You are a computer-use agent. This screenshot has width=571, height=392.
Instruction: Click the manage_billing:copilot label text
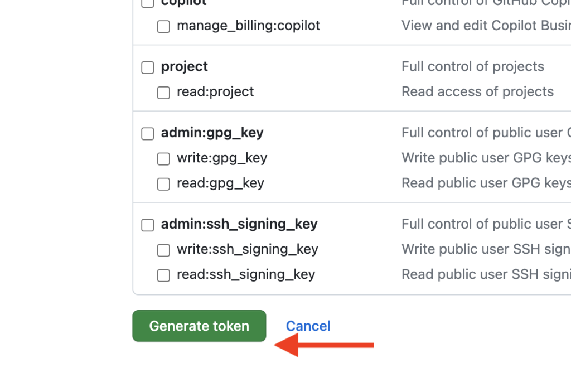point(248,26)
